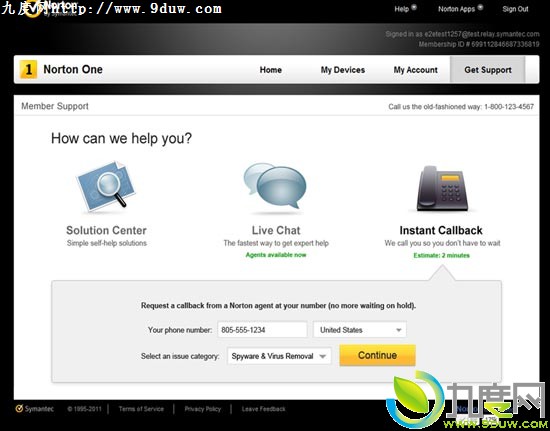
Task: View the Privacy Policy link
Action: [203, 409]
